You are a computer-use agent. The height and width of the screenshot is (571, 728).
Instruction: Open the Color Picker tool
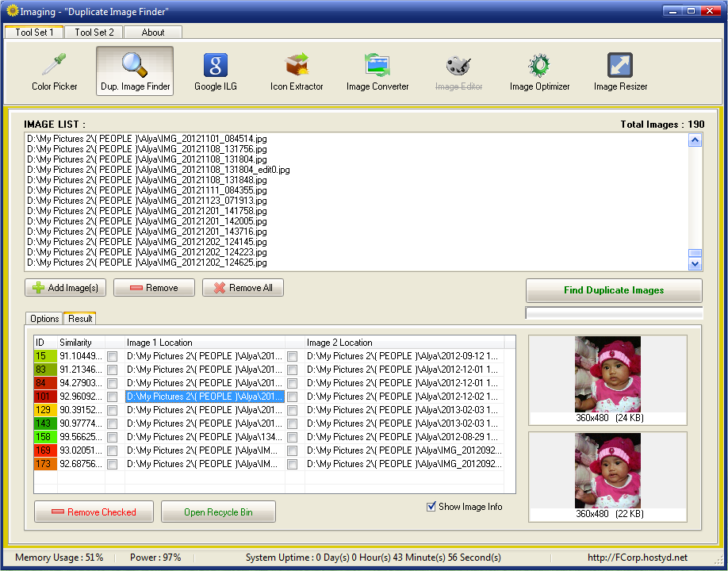(54, 71)
